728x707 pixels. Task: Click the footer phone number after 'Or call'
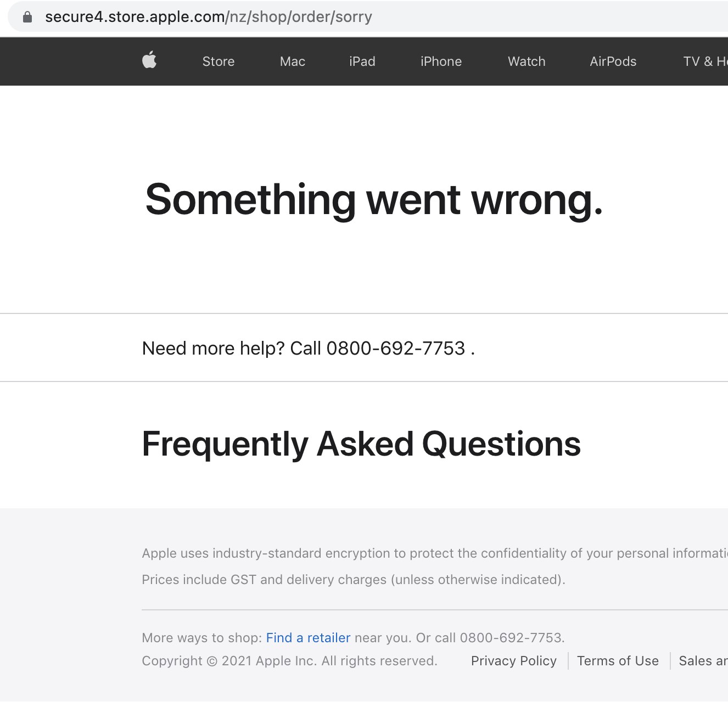click(x=511, y=638)
